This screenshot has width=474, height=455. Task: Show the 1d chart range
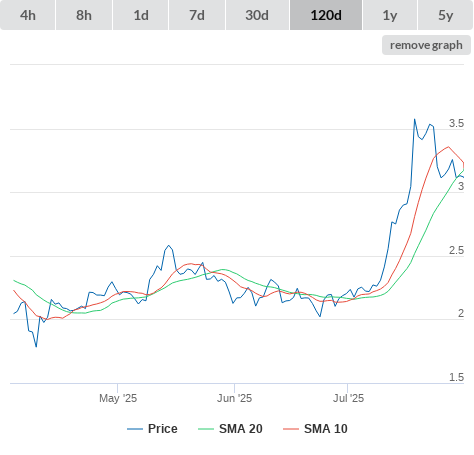click(x=141, y=15)
